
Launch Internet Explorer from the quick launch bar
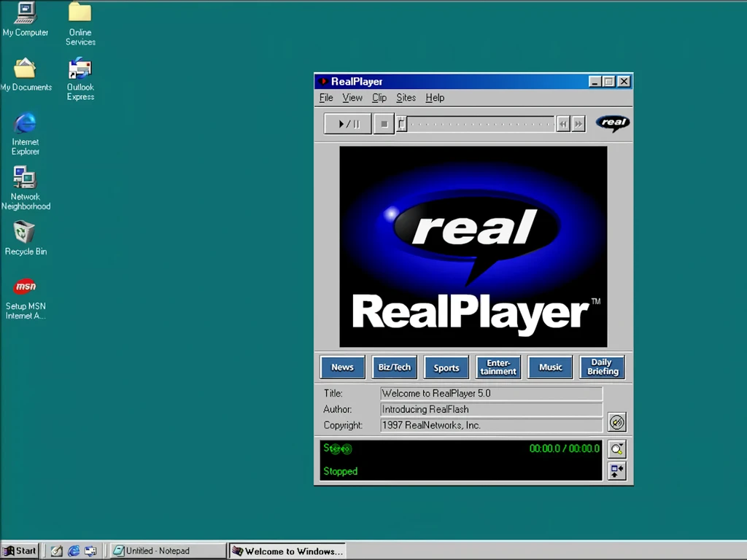[74, 551]
